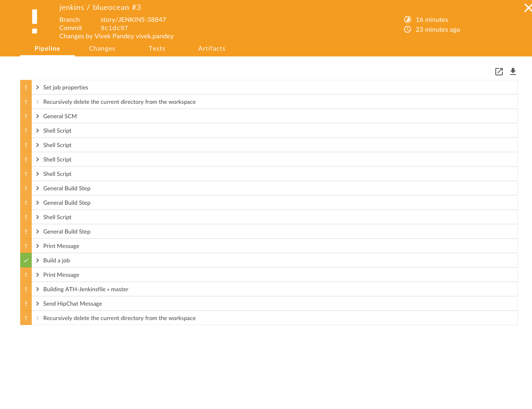Open full log in new window icon
532x409 pixels.
pyautogui.click(x=499, y=72)
